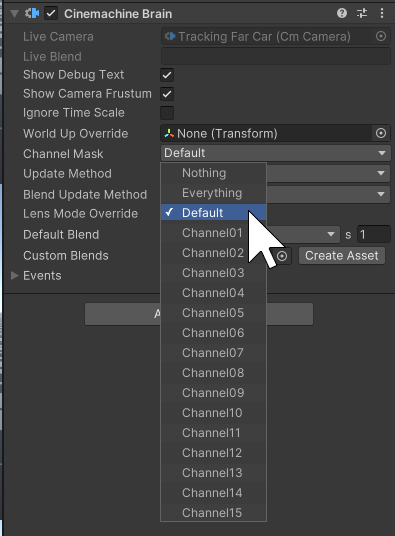The image size is (395, 536).
Task: Open Cinemachine Brain help reference icon
Action: coord(342,13)
